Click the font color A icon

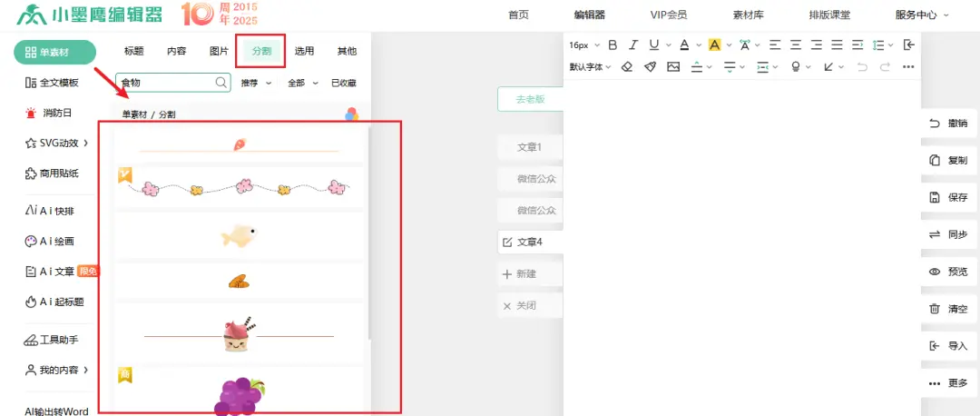684,45
